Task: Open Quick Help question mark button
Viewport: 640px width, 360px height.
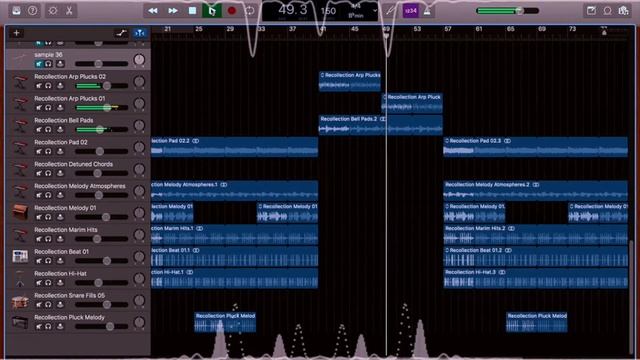Action: click(x=33, y=11)
